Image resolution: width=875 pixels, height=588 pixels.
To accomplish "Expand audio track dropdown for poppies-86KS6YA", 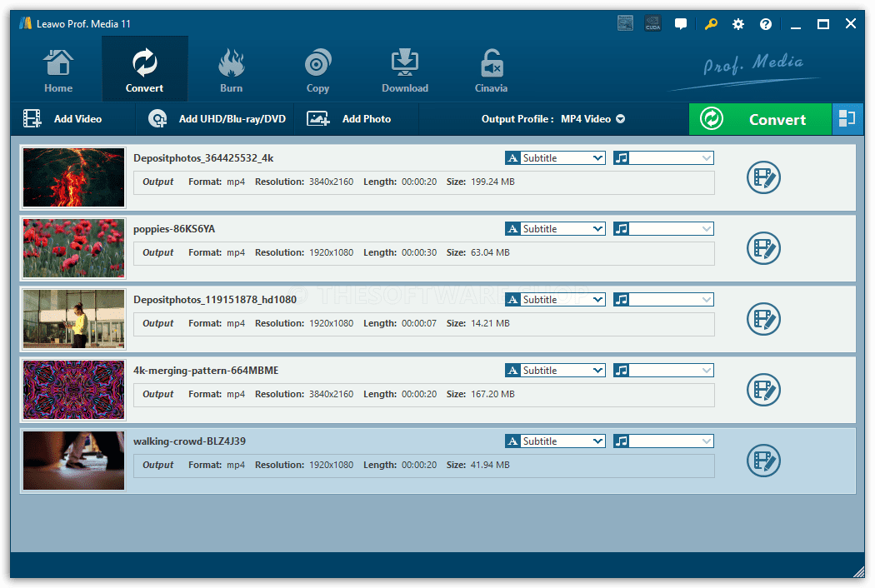I will point(663,229).
